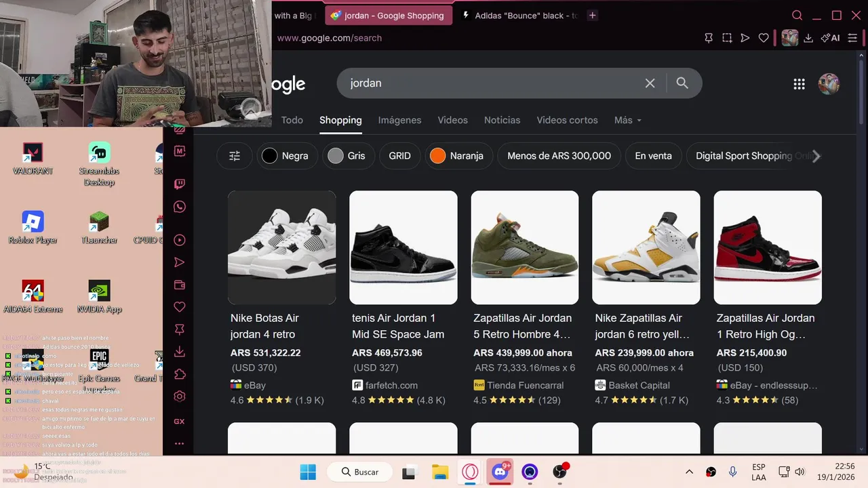Show more filter chips with right arrow
The height and width of the screenshot is (488, 868).
[816, 157]
